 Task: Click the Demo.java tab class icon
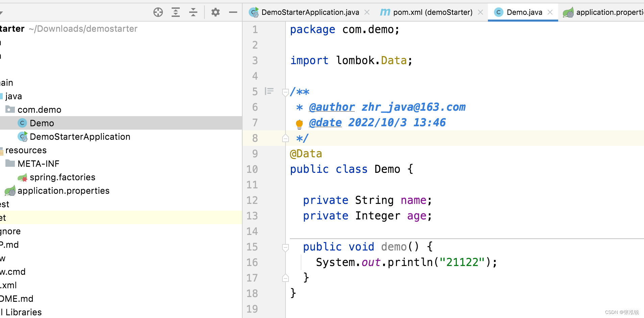coord(498,12)
